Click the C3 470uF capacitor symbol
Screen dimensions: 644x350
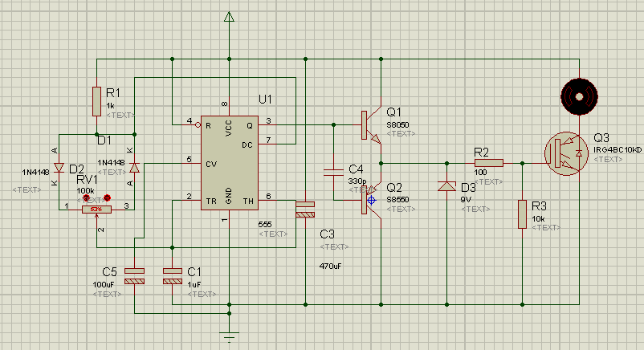(x=305, y=210)
